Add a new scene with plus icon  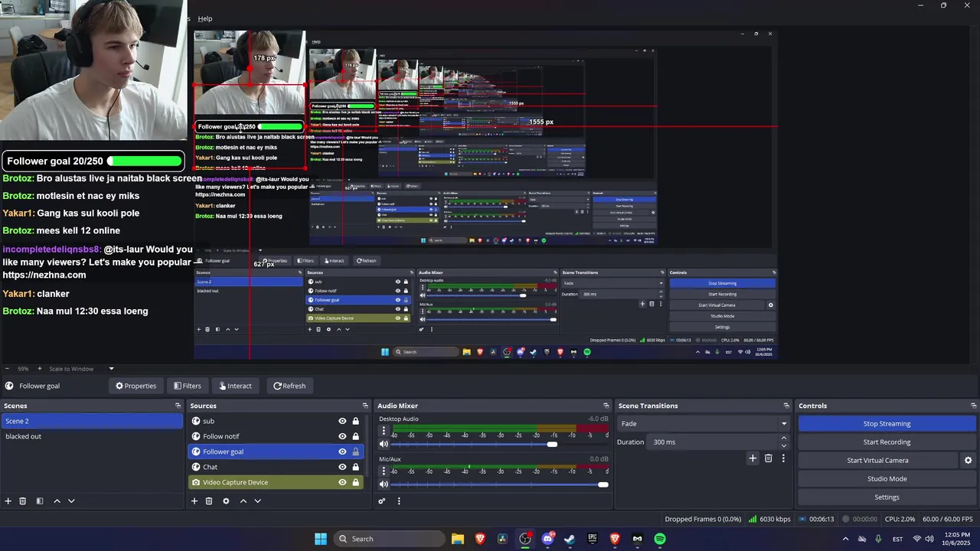8,501
